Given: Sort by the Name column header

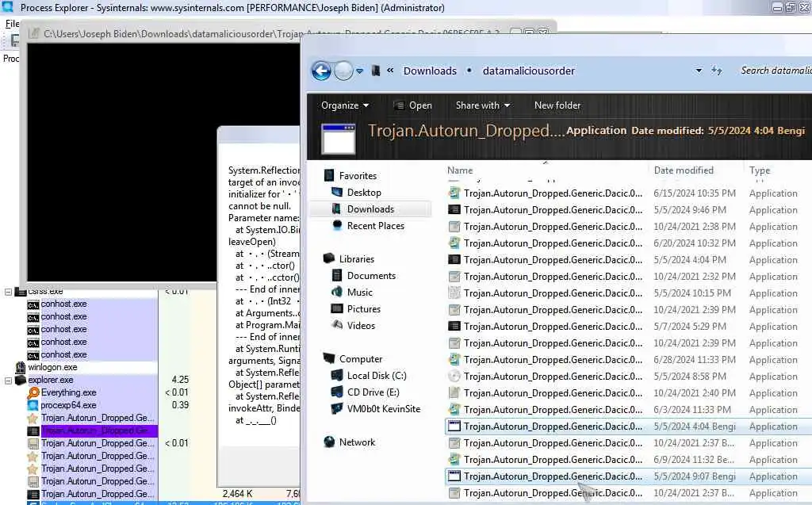Looking at the screenshot, I should tap(460, 170).
